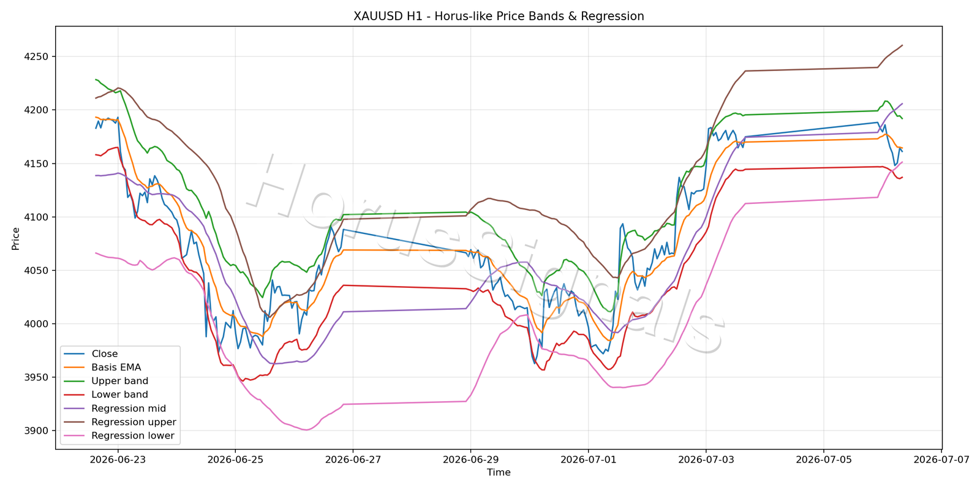
Task: Click the red line swatch next to Lower band
Action: click(74, 395)
